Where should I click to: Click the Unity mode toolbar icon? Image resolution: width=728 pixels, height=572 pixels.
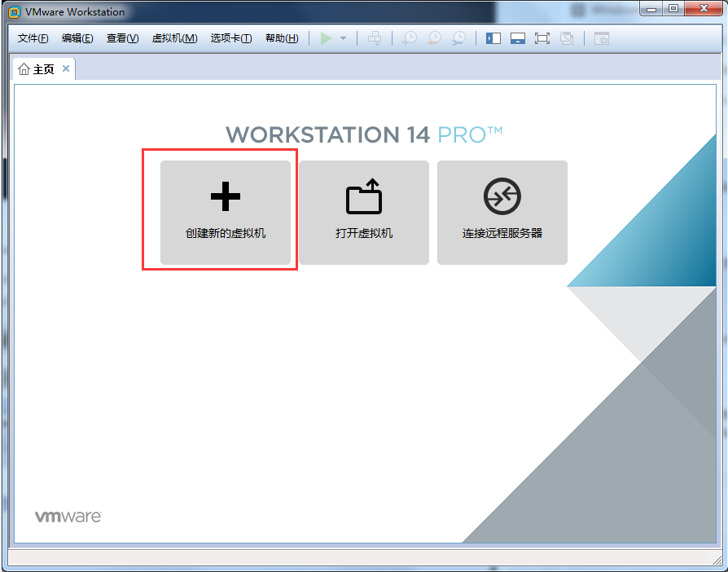click(568, 38)
